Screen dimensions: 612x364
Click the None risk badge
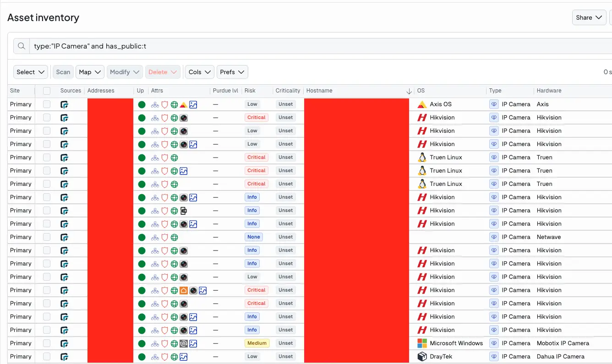click(x=254, y=237)
